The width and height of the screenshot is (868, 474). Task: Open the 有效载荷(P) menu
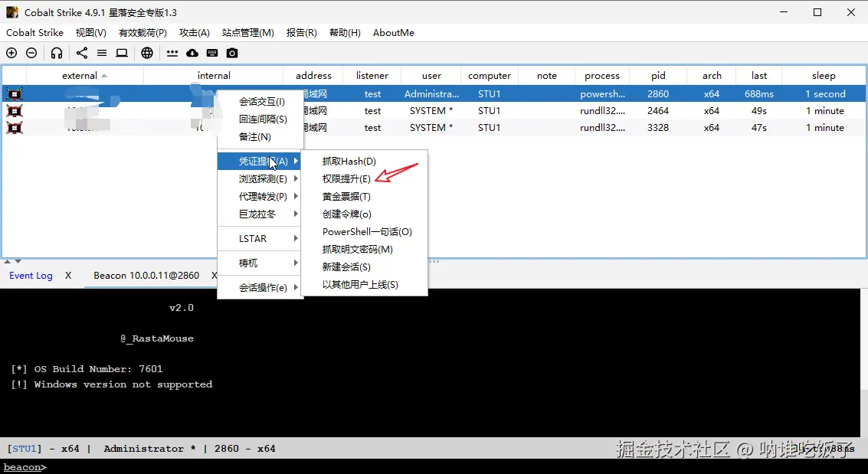pyautogui.click(x=142, y=33)
